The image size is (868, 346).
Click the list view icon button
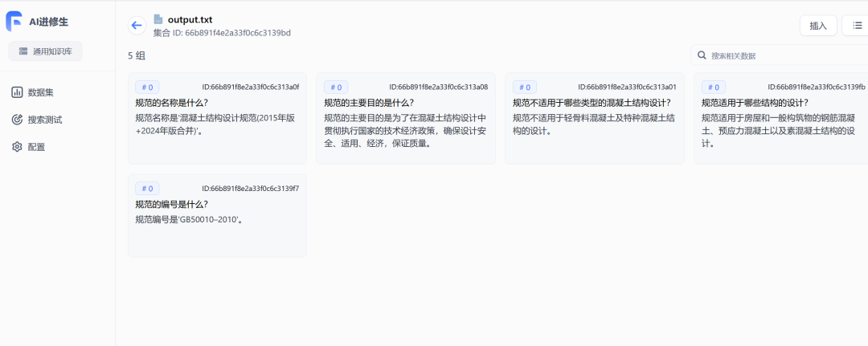pyautogui.click(x=857, y=26)
